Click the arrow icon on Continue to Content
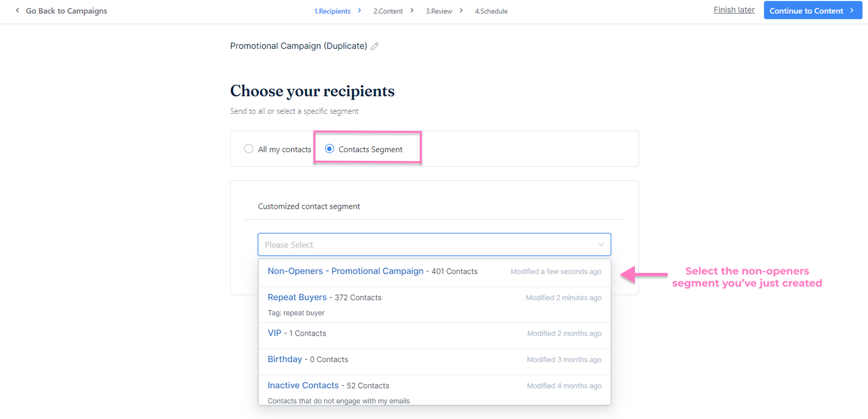 point(852,10)
